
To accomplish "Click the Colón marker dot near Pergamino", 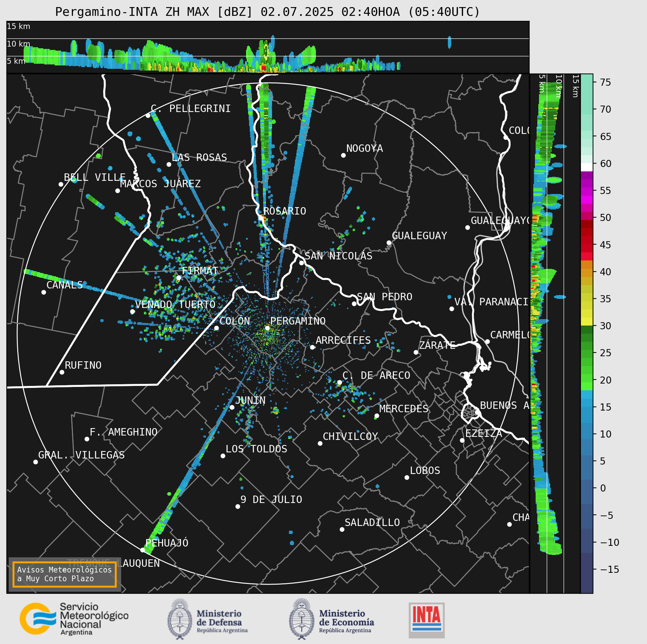I will point(216,328).
